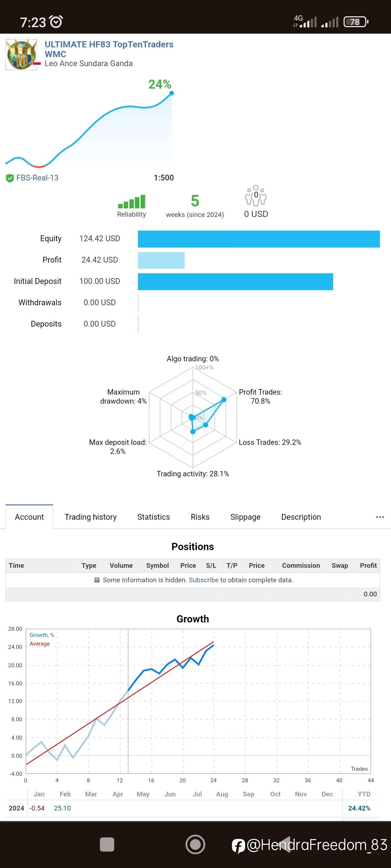
Task: Open the Description tab
Action: (301, 517)
